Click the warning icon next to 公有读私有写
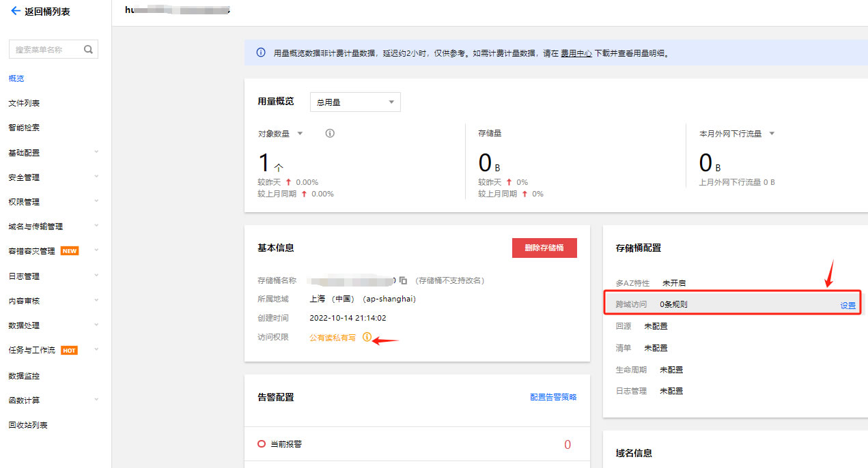868x468 pixels. [x=367, y=337]
